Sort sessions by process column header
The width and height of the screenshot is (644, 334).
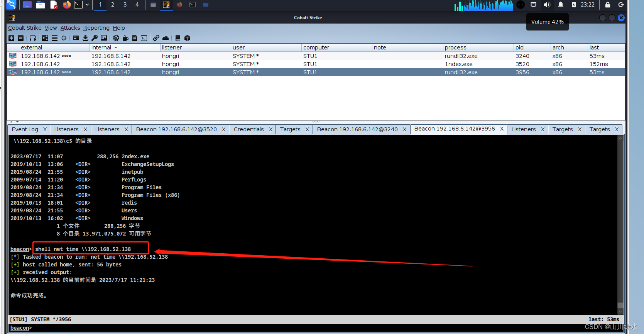tap(478, 47)
